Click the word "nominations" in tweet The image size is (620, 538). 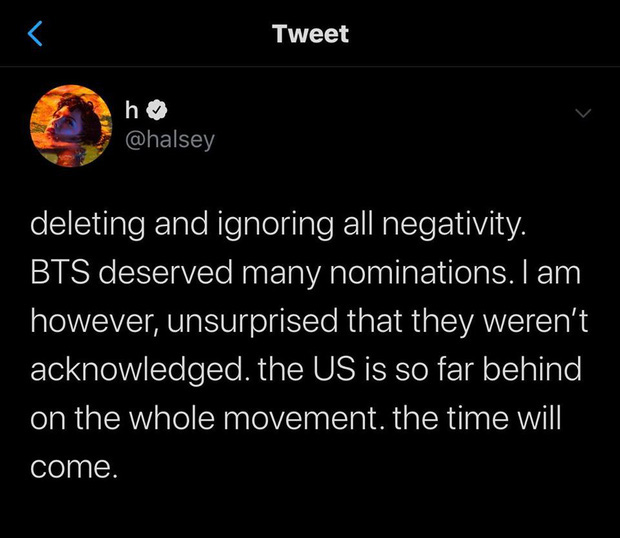pos(419,272)
